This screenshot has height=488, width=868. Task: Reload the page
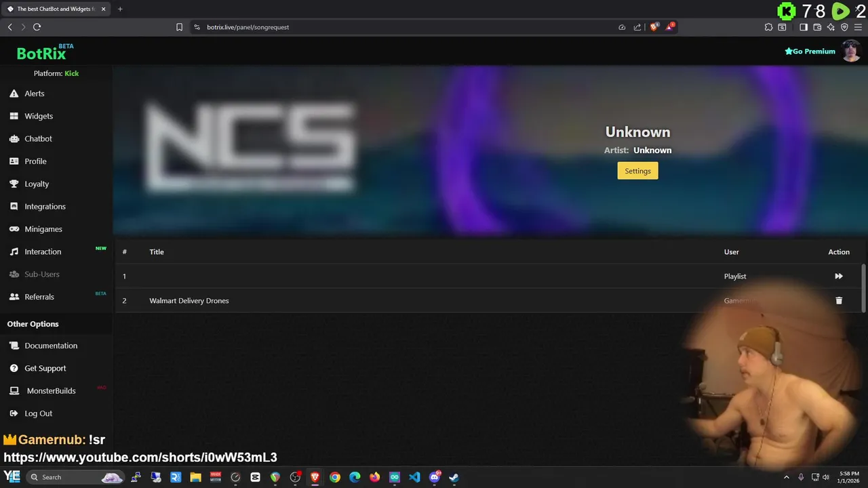37,27
